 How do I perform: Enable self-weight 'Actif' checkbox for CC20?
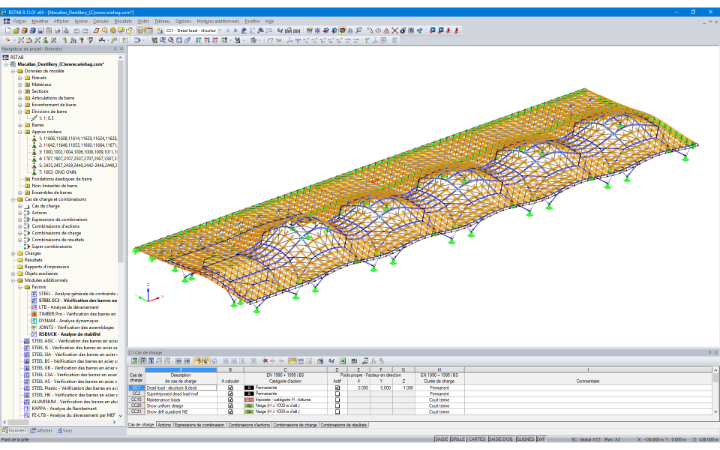338,405
